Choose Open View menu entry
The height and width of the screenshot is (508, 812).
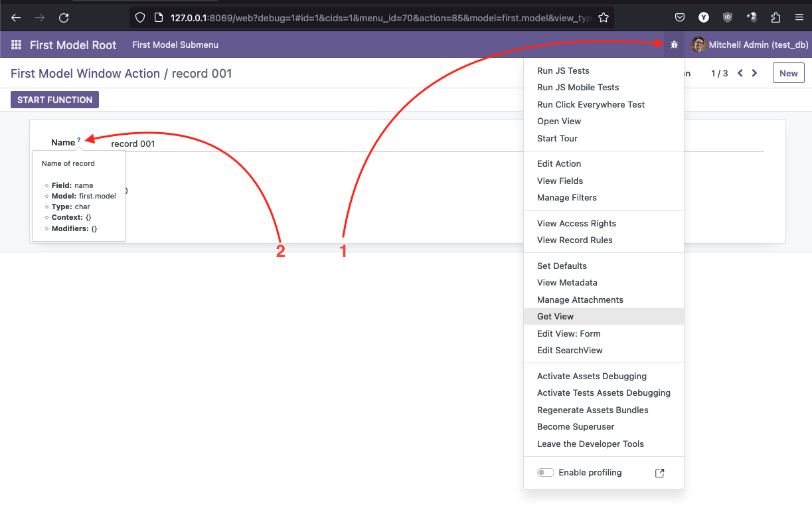click(x=559, y=121)
